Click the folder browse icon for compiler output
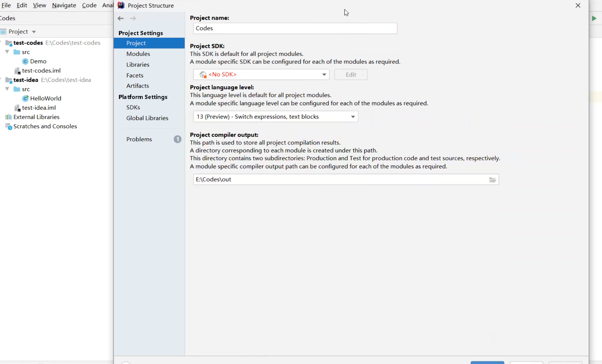The image size is (602, 364). coord(492,180)
